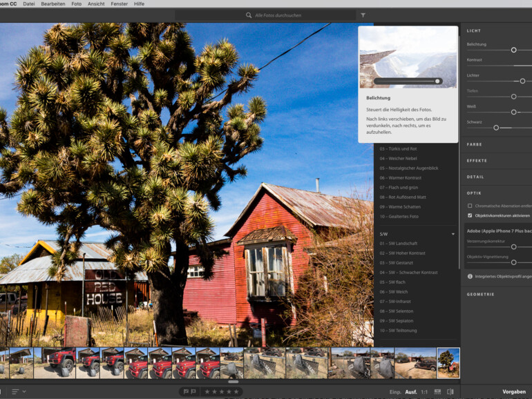Click the Schwarz slider handle

[496, 128]
